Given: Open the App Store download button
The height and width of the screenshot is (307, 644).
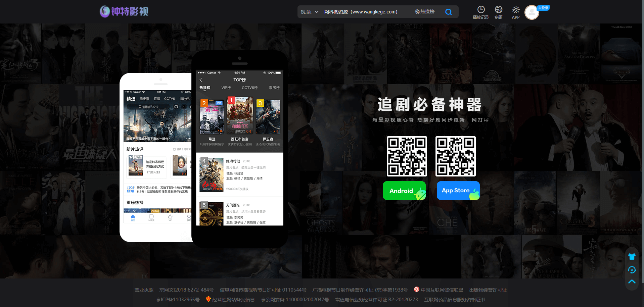Looking at the screenshot, I should (x=458, y=191).
